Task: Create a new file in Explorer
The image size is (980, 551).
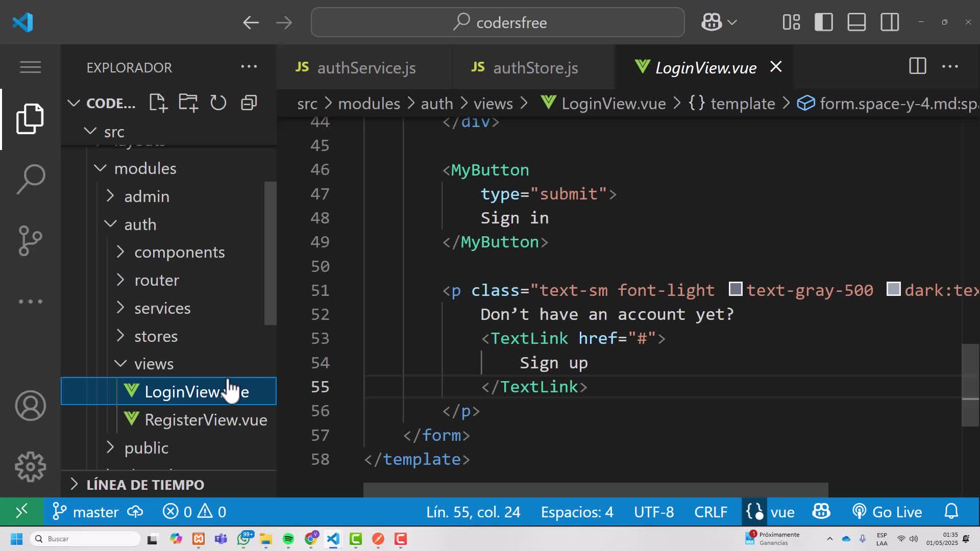Action: [x=158, y=103]
